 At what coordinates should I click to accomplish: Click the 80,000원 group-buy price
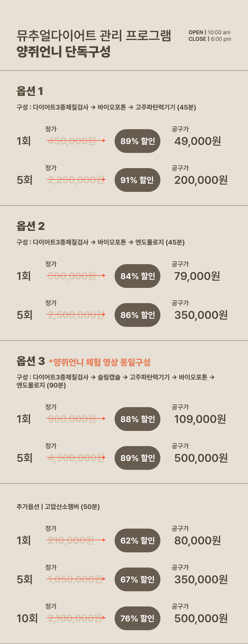[x=198, y=540]
